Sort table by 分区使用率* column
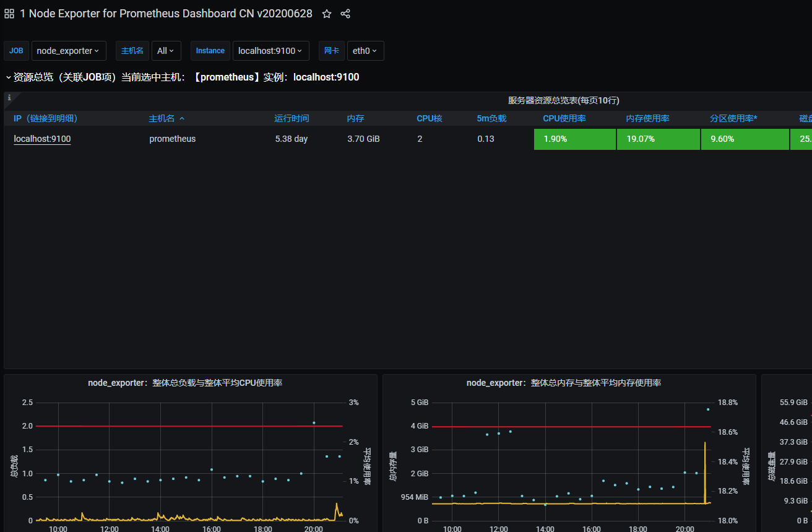812x532 pixels. click(x=734, y=118)
